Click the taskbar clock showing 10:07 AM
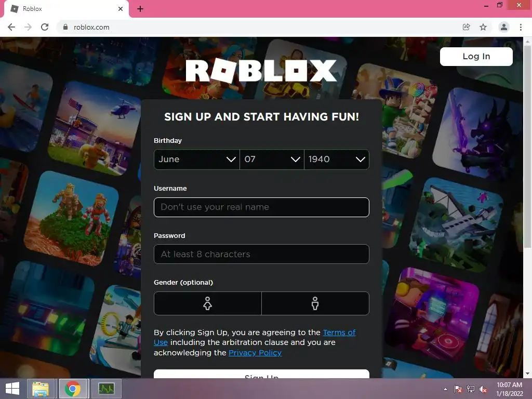532x399 pixels. tap(509, 389)
